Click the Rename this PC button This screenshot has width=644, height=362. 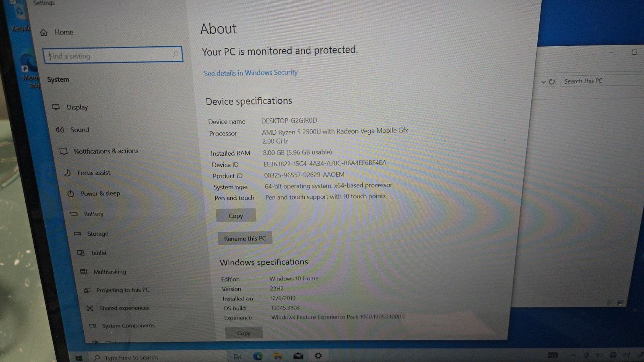pyautogui.click(x=245, y=239)
